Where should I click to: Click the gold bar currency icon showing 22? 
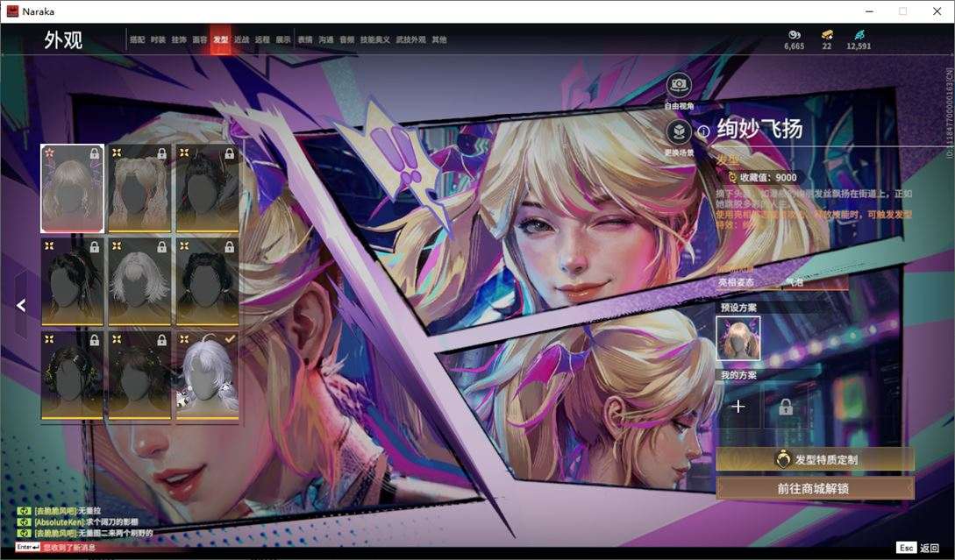tap(826, 35)
